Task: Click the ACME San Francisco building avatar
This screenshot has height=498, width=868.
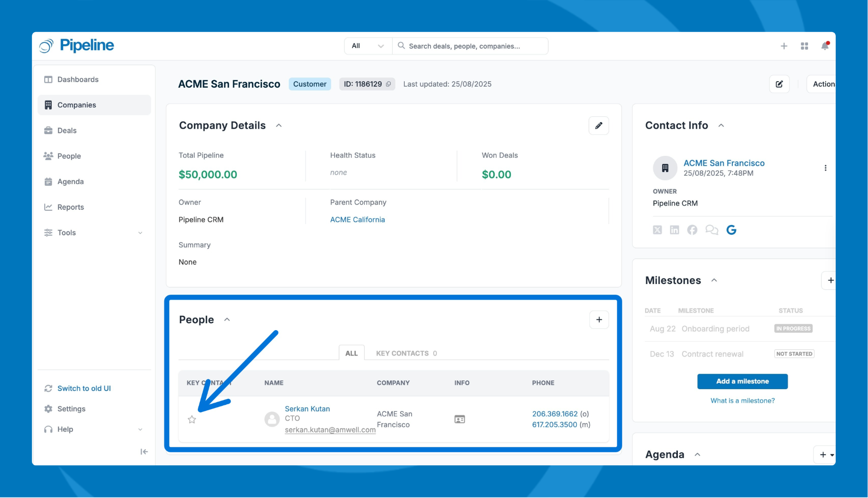Action: point(665,168)
